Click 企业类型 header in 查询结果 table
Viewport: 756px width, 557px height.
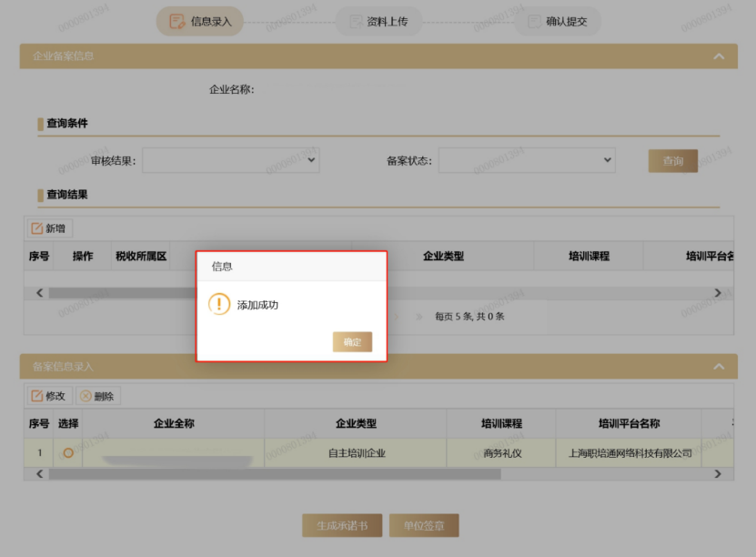tap(444, 256)
